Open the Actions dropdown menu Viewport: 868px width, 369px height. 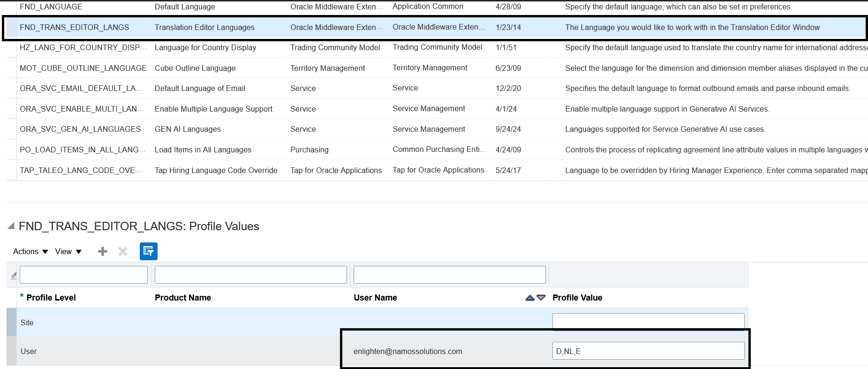pos(30,251)
